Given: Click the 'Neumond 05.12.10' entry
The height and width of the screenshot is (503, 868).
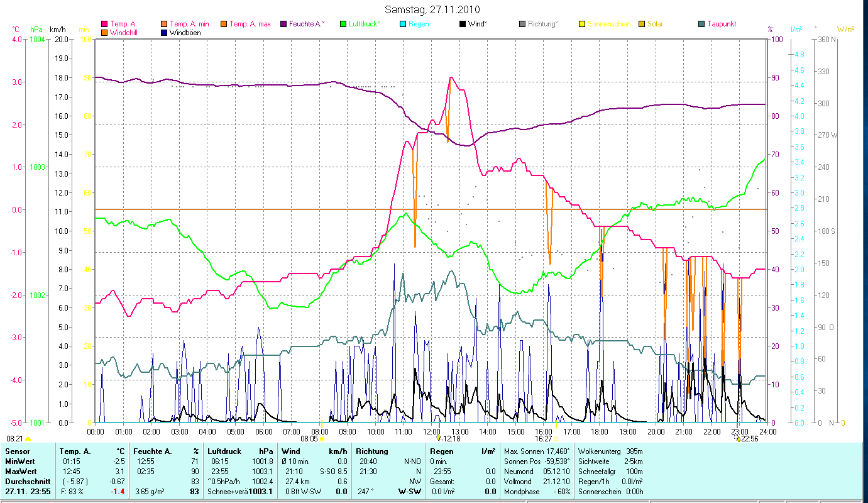Looking at the screenshot, I should (537, 472).
